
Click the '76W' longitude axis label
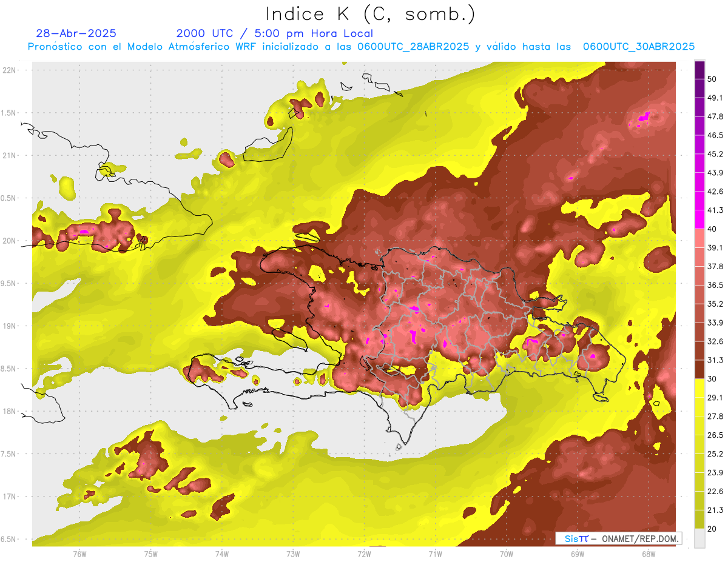[79, 554]
